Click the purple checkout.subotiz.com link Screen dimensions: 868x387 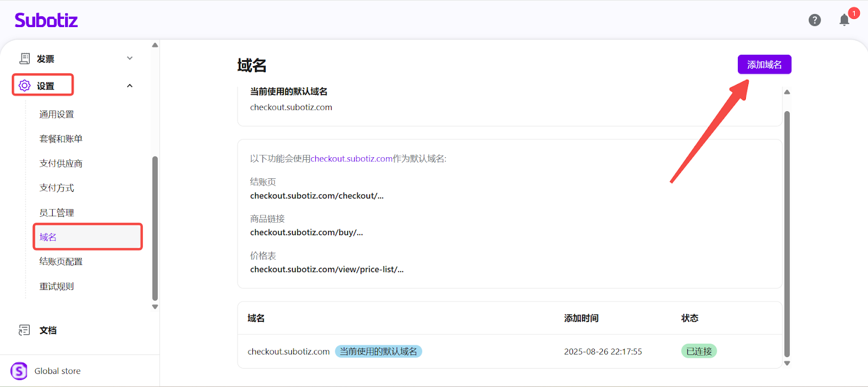pos(351,159)
